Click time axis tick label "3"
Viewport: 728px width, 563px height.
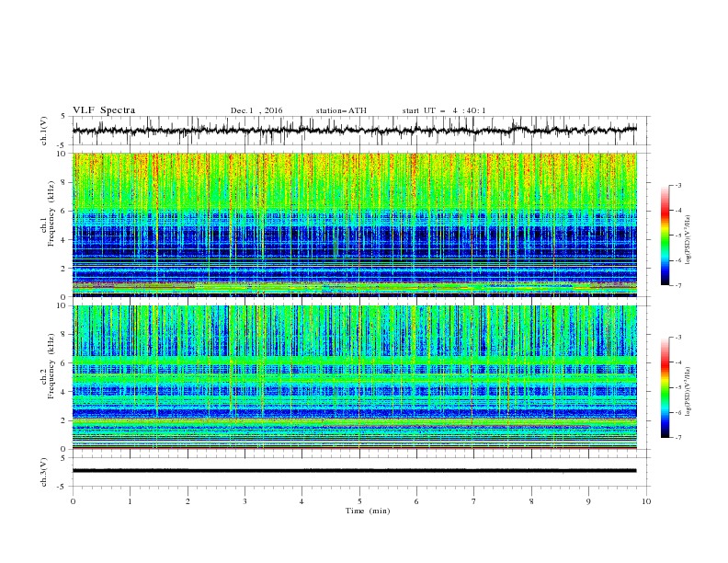click(245, 501)
